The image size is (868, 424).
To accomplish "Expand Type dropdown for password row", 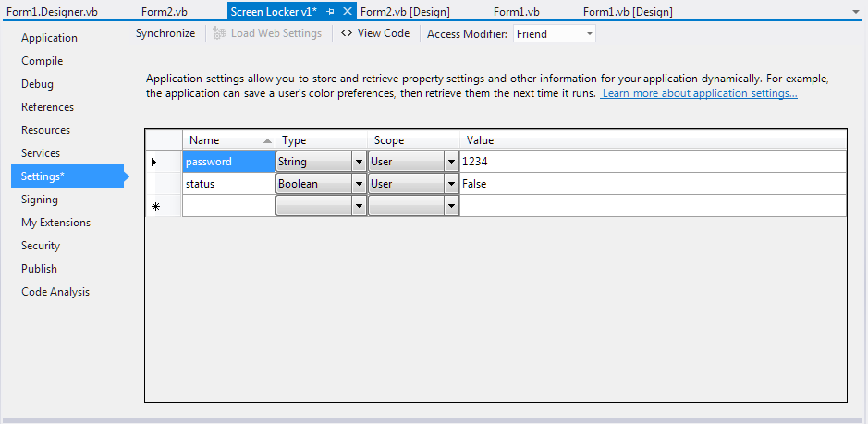I will [359, 162].
